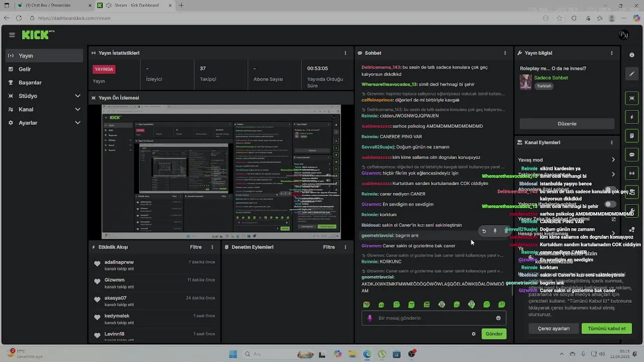This screenshot has width=644, height=362.
Task: Open Yavaş mod settings chevron
Action: tap(613, 160)
